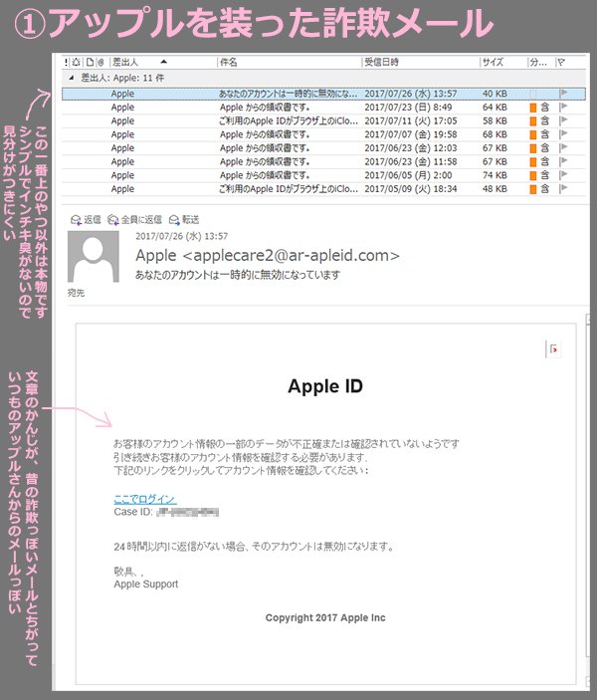
Task: Sort by the 件名 column header
Action: tap(229, 62)
